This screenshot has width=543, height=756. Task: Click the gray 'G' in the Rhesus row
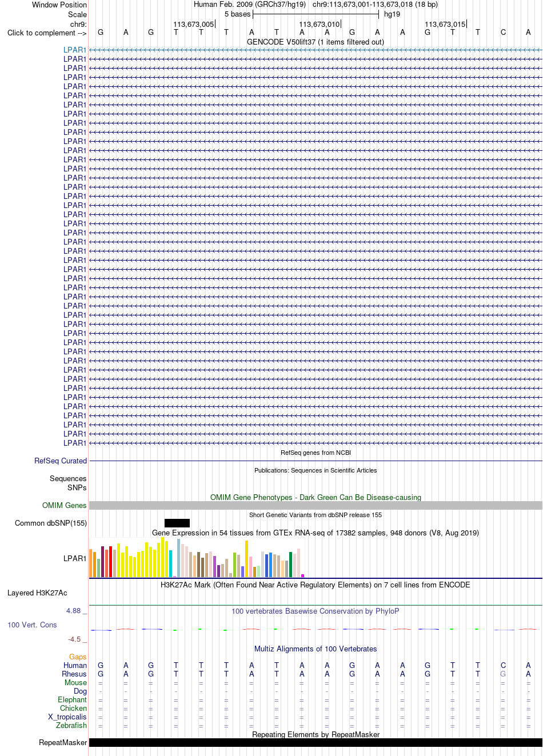tap(503, 674)
